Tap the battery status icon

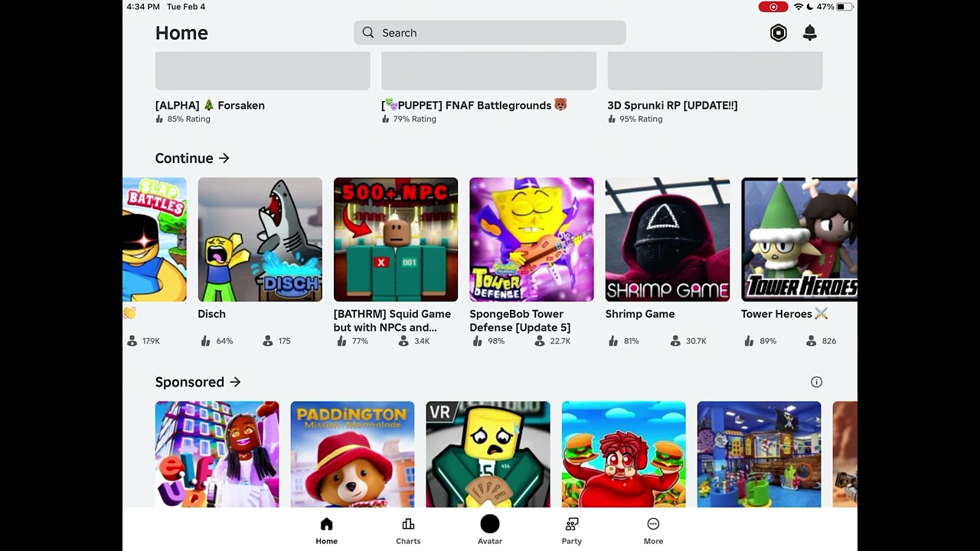tap(844, 7)
